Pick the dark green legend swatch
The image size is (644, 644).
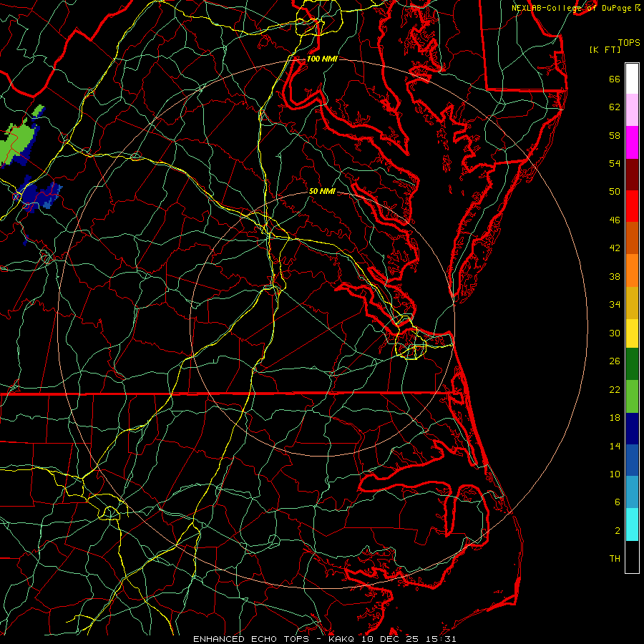tap(632, 364)
